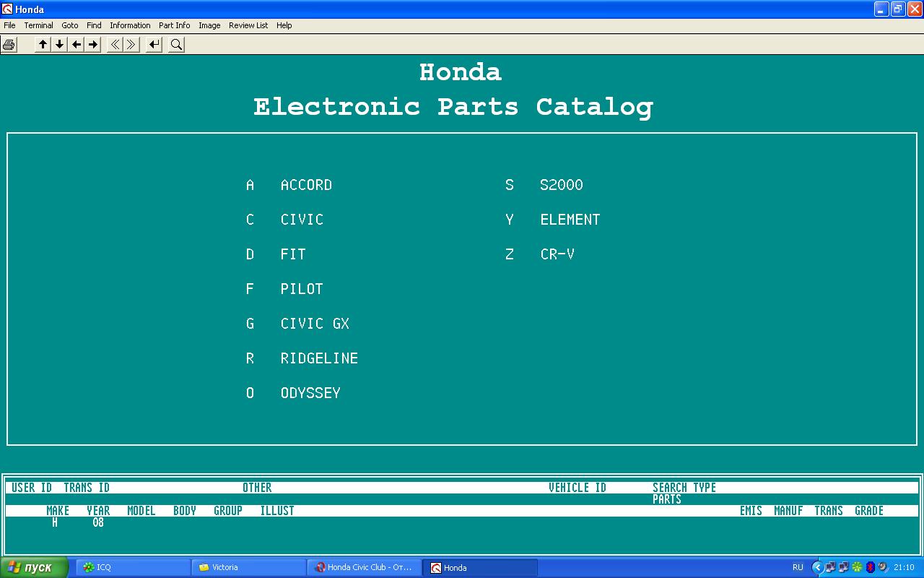Click the letter code Z for CR-V

(510, 254)
